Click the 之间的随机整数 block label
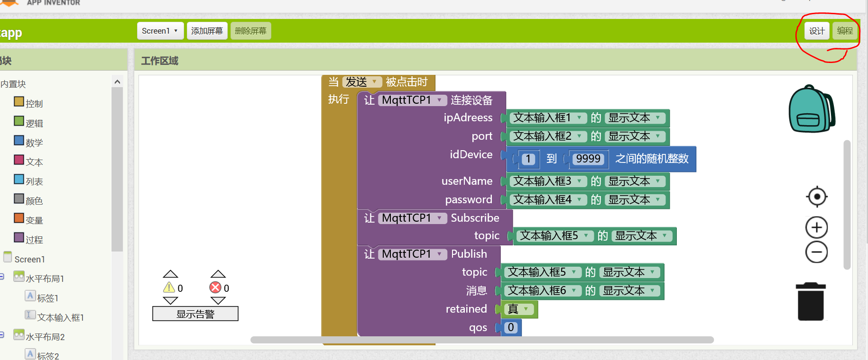 coord(652,159)
